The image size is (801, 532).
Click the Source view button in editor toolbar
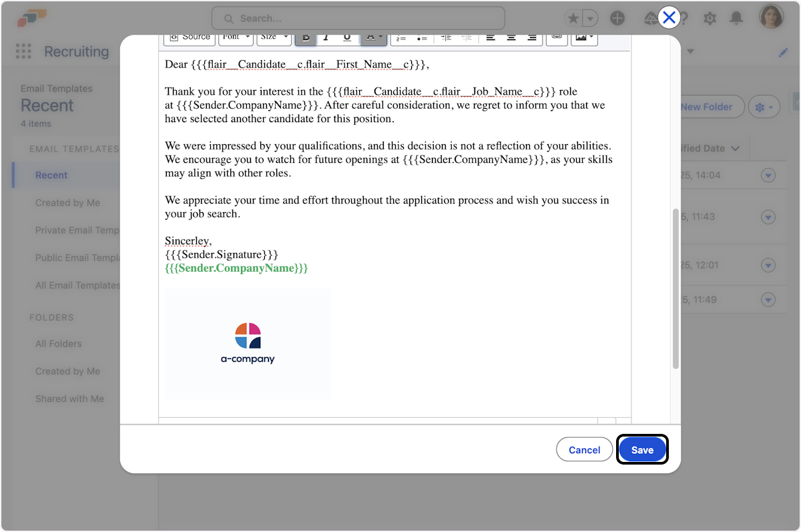pyautogui.click(x=190, y=37)
